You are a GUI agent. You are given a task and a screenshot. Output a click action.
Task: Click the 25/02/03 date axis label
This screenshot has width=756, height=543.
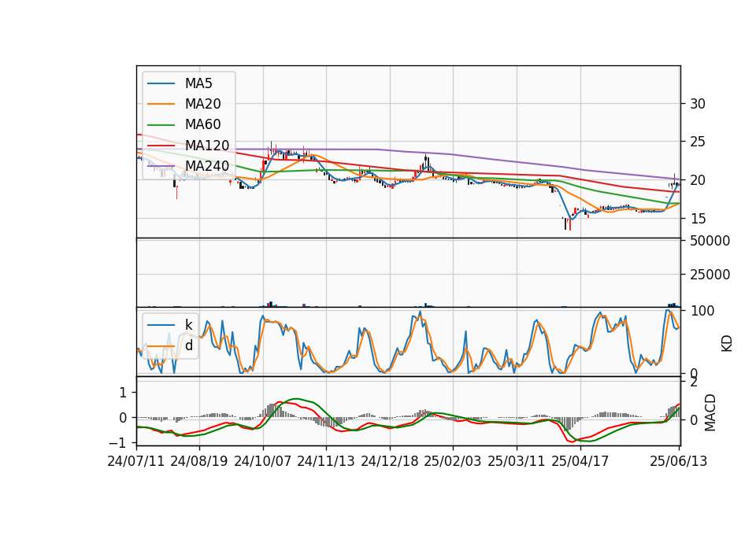pyautogui.click(x=453, y=461)
